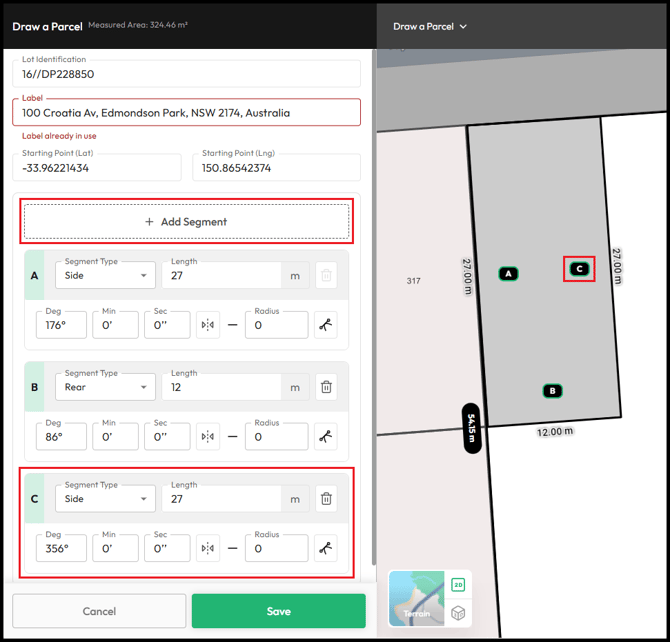Image resolution: width=670 pixels, height=642 pixels.
Task: Delete segment C with trash icon
Action: pos(326,499)
